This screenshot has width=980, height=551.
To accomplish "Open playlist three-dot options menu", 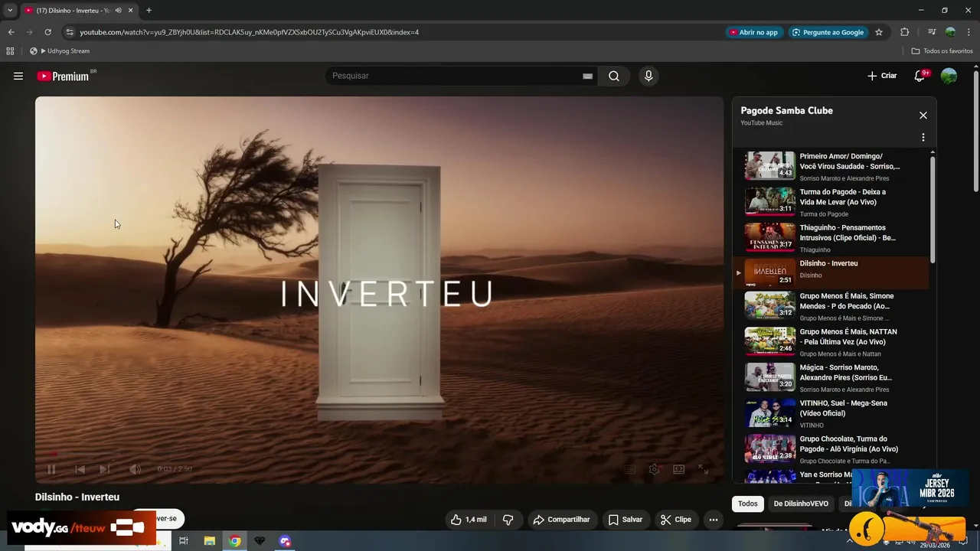I will tap(923, 138).
